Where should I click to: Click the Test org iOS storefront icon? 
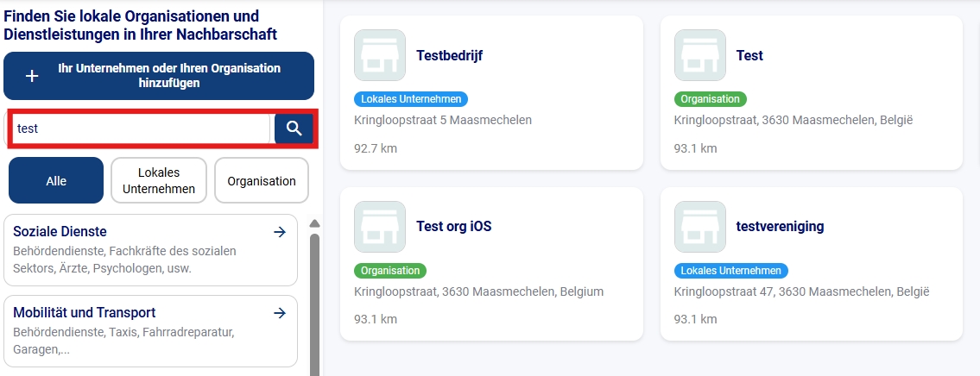click(380, 227)
